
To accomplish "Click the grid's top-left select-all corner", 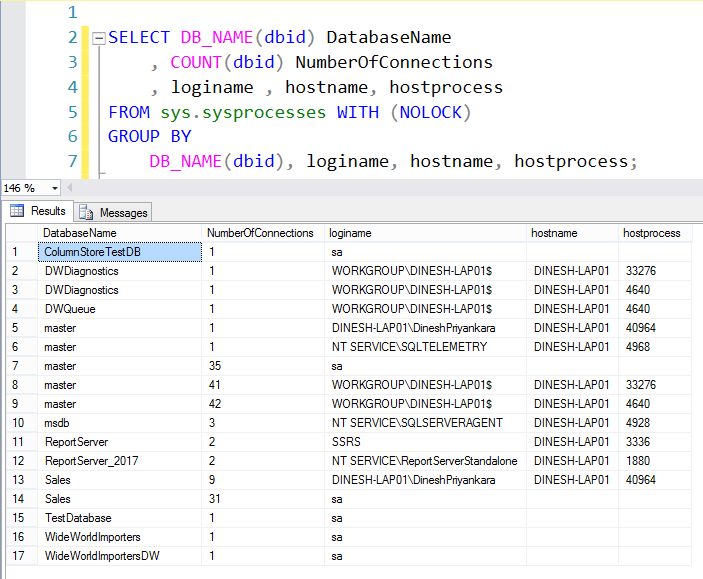I will tap(22, 233).
